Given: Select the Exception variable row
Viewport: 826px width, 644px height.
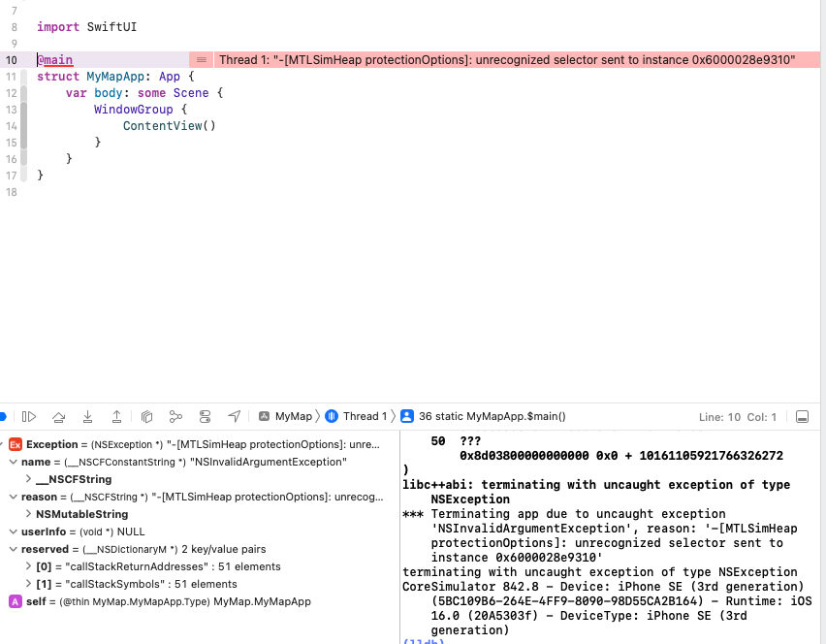Looking at the screenshot, I should tap(199, 444).
